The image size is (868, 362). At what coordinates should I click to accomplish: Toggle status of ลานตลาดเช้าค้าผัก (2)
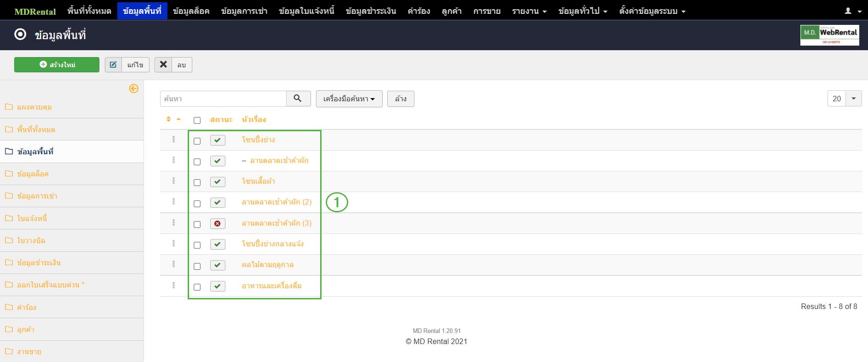(218, 203)
